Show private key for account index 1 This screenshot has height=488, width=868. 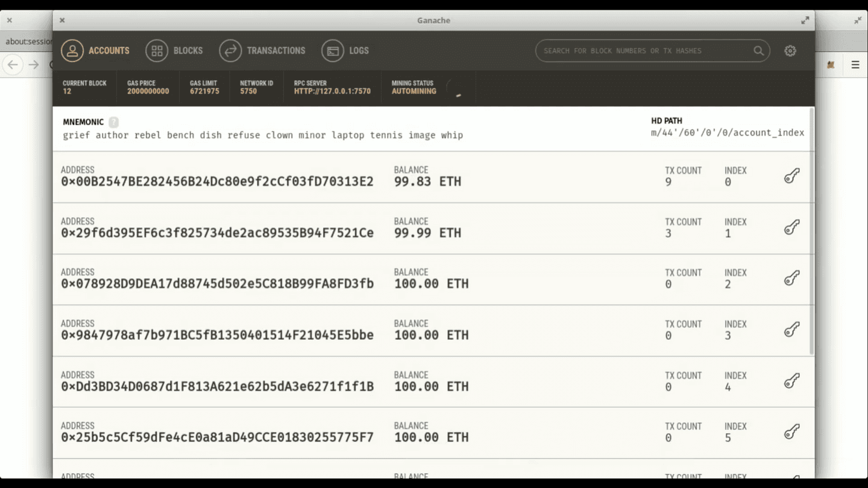tap(791, 227)
